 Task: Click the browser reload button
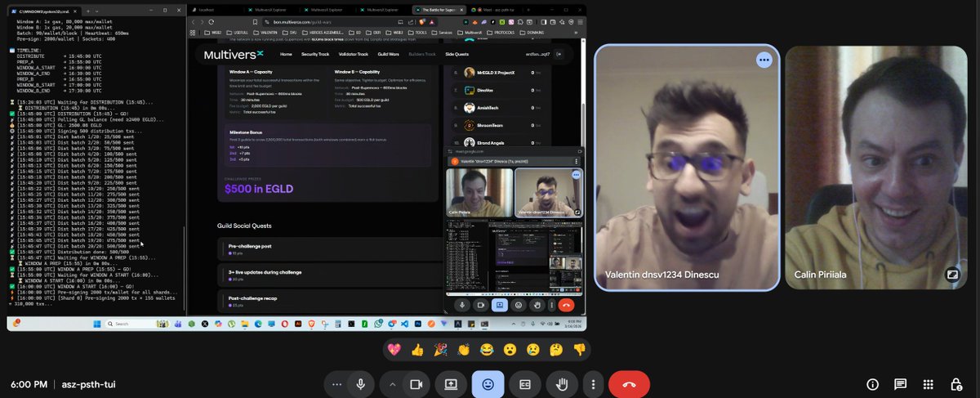[212, 21]
